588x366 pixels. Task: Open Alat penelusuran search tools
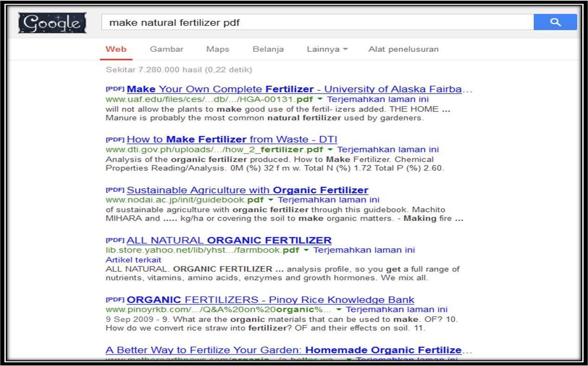click(x=403, y=49)
